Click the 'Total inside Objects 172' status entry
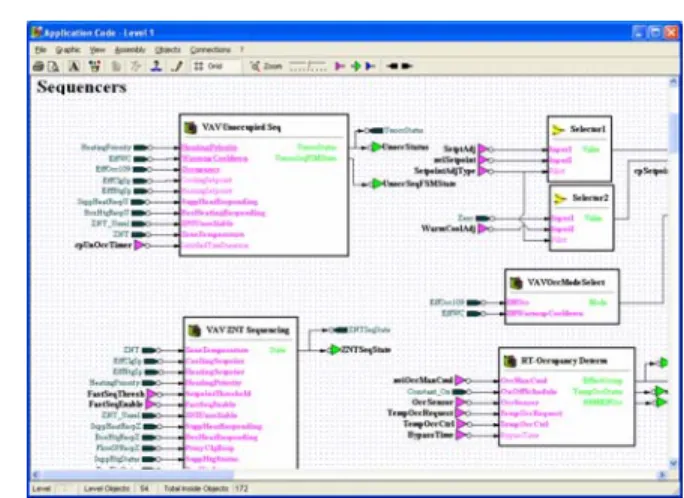This screenshot has height=498, width=684. (x=206, y=489)
